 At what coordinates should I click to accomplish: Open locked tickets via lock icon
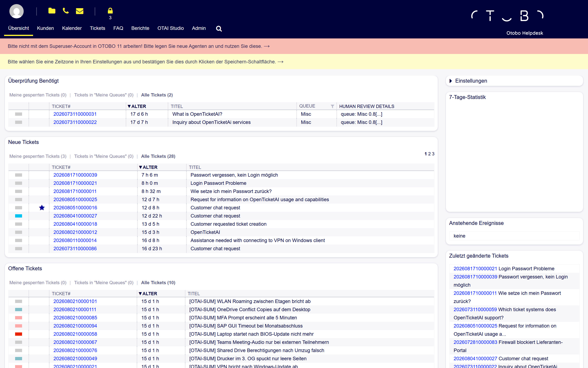[110, 11]
